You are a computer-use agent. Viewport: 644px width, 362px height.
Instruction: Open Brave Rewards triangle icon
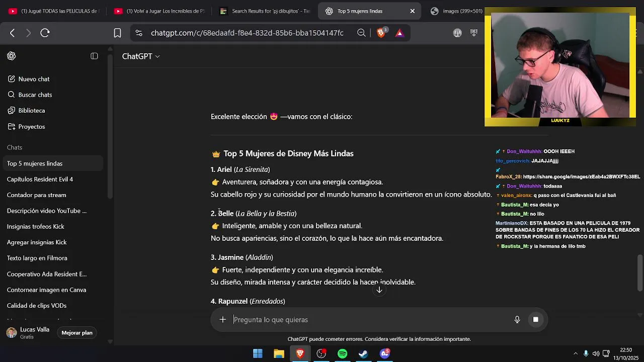point(399,33)
